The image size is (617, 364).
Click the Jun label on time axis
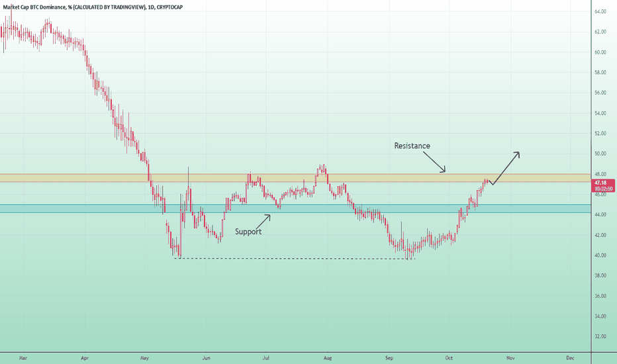[206, 358]
